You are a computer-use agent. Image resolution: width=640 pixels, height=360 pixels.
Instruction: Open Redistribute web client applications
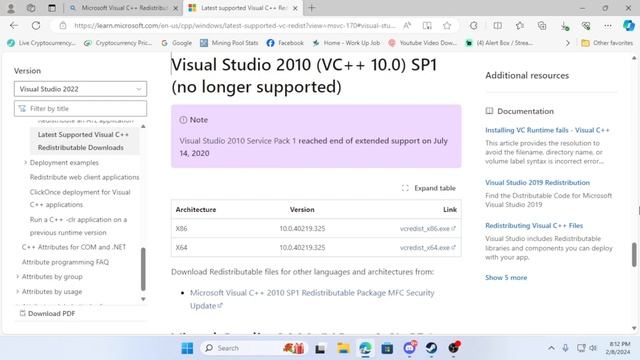click(84, 177)
